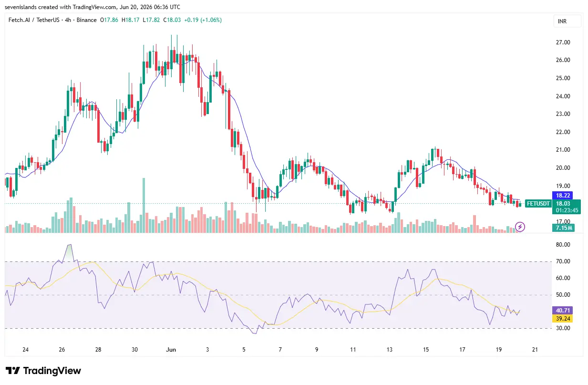Click the 19.00 price axis label
This screenshot has width=588, height=385.
pyautogui.click(x=563, y=186)
